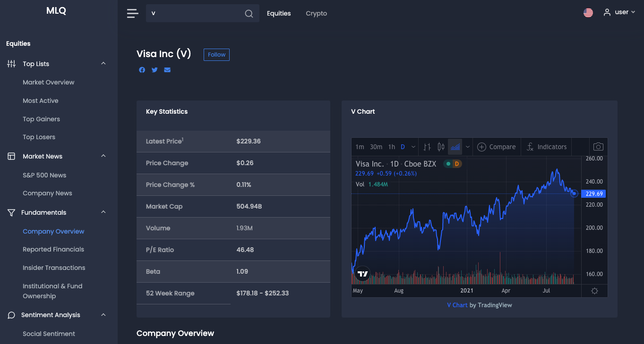644x344 pixels.
Task: Select the 30m chart interval
Action: 376,147
